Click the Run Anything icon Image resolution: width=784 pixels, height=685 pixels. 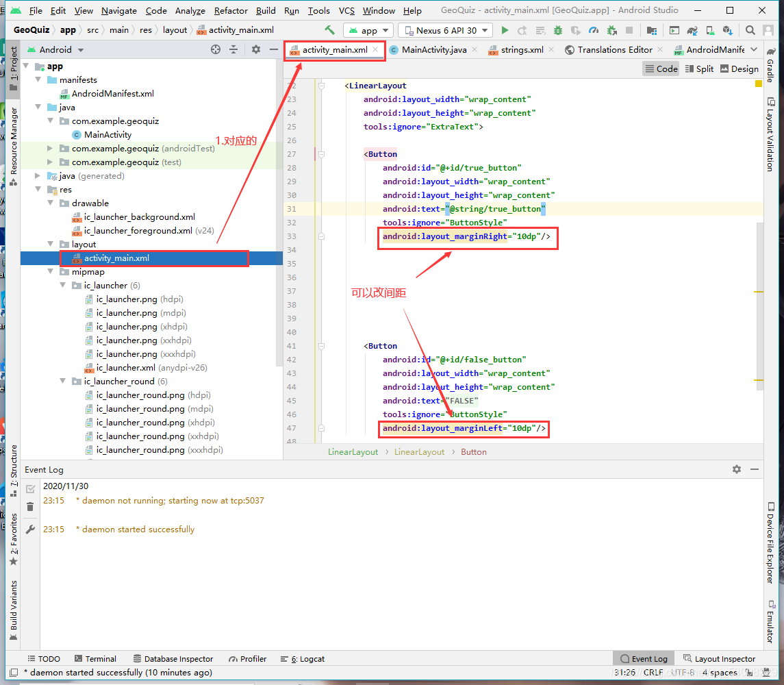(674, 31)
